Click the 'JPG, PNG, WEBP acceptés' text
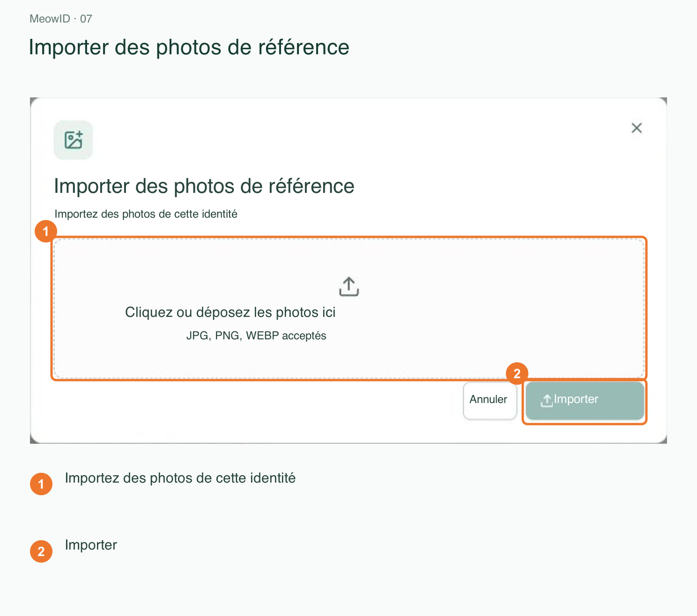Screen dimensions: 697x616 pyautogui.click(x=256, y=336)
